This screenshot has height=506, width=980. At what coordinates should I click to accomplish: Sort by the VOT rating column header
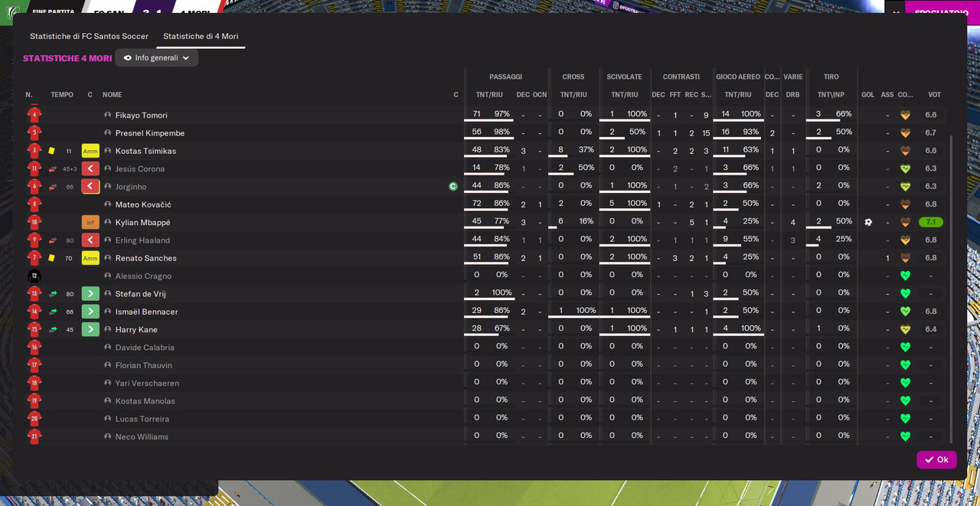(x=934, y=95)
